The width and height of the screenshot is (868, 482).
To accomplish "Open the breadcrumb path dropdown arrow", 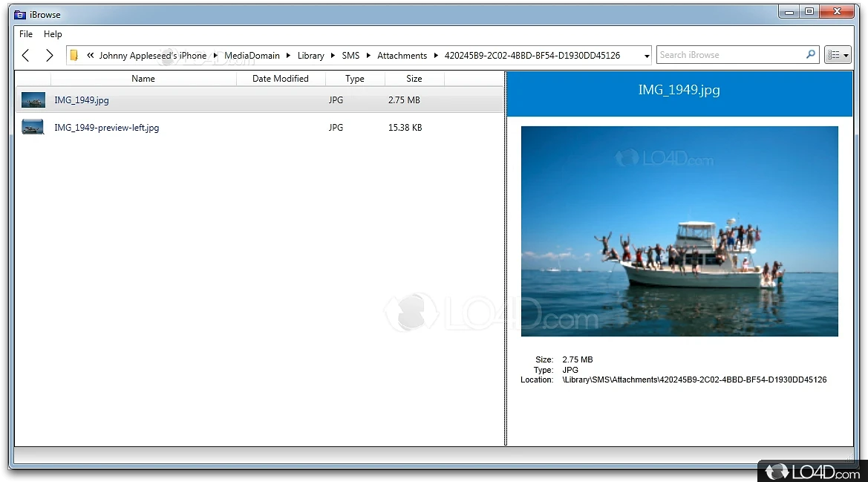I will (645, 55).
